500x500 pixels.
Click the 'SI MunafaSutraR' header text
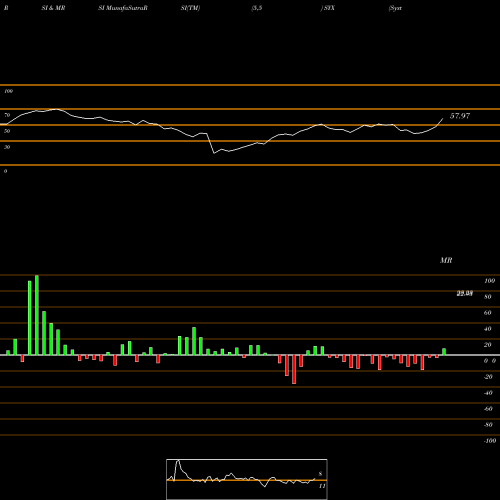coord(123,8)
